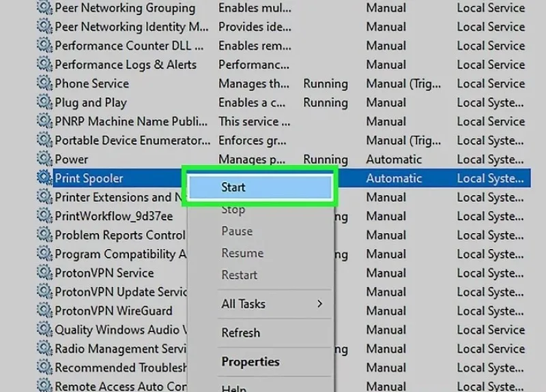
Task: Click the gear icon for Quality Windows Audio
Action: (x=44, y=329)
